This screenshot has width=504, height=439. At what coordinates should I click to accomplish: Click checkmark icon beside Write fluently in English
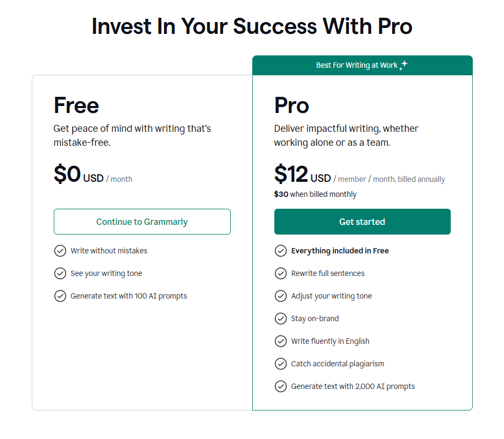pos(281,341)
